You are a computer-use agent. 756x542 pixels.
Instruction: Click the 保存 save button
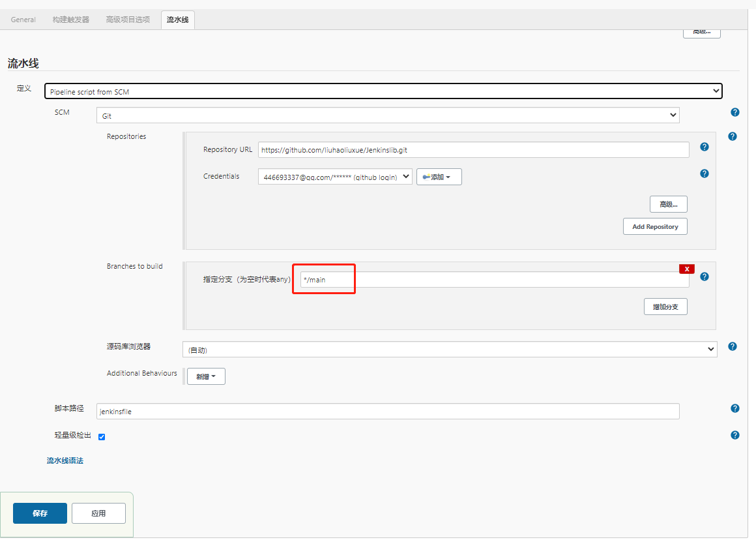click(40, 513)
